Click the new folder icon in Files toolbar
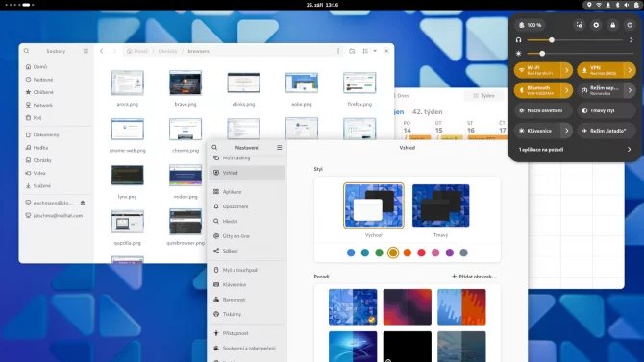Viewport: 644px width, 362px height. pyautogui.click(x=352, y=51)
